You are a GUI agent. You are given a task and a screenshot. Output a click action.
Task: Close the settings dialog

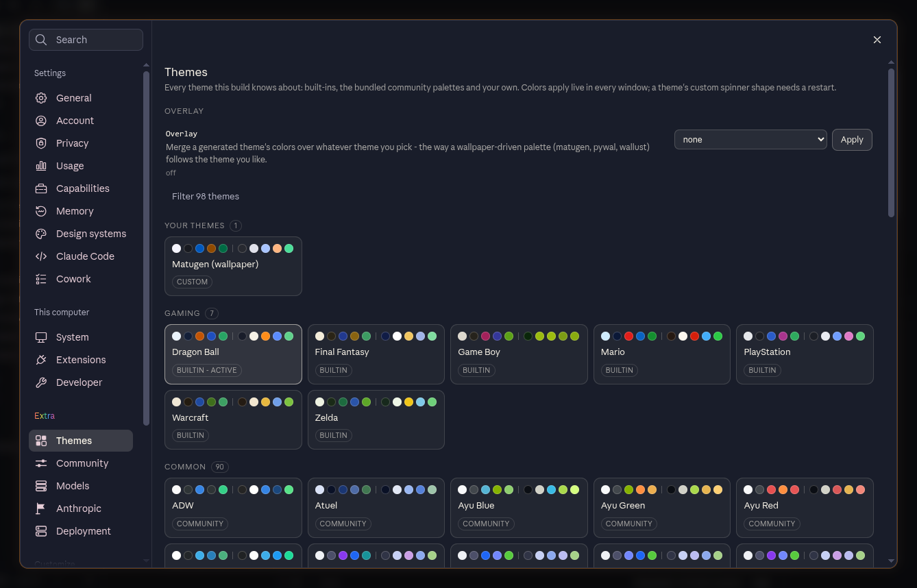point(877,40)
